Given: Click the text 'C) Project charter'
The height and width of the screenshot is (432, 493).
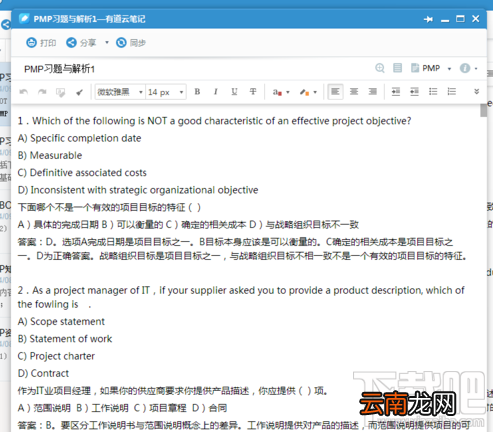Looking at the screenshot, I should click(x=56, y=356).
